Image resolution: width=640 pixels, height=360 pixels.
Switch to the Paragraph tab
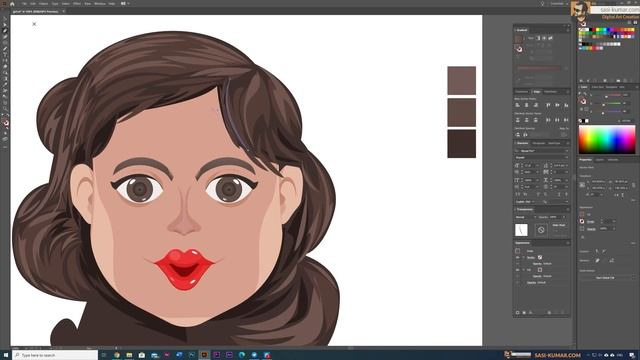coord(539,143)
